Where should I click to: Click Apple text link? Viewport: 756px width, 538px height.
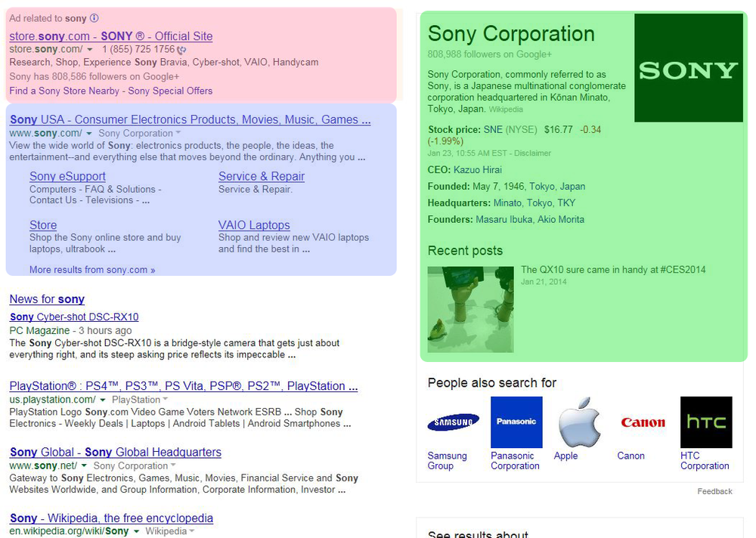point(565,456)
